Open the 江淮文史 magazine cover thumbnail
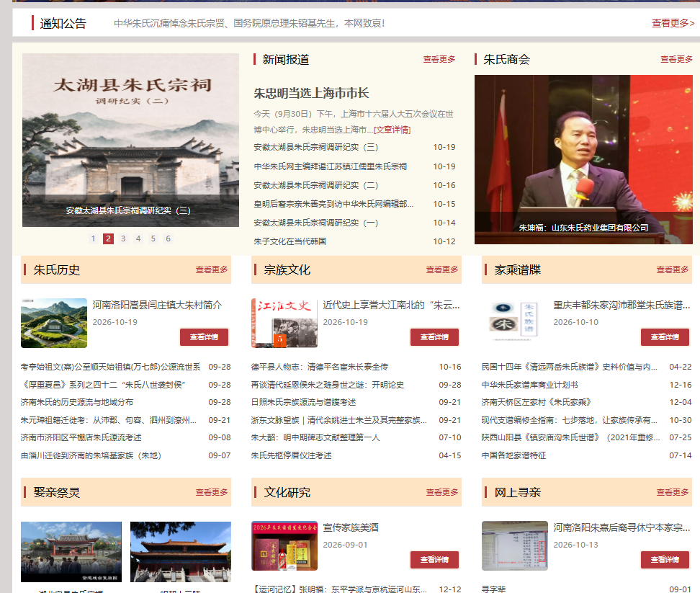 click(x=284, y=323)
